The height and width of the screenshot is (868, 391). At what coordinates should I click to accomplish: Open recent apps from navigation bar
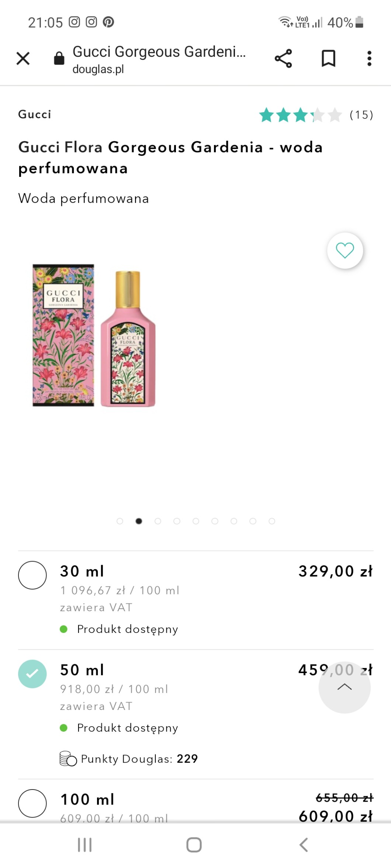tap(84, 845)
